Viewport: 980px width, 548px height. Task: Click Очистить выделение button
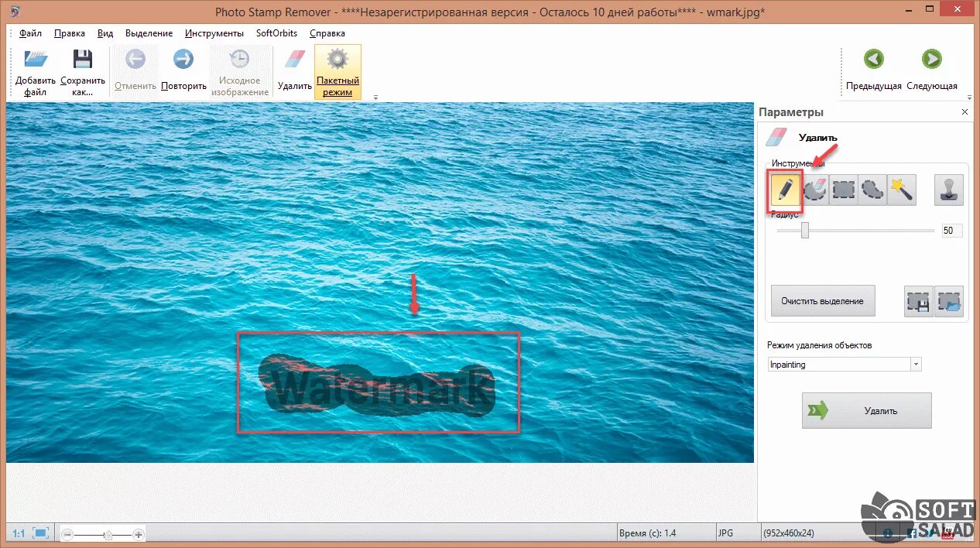click(x=823, y=301)
